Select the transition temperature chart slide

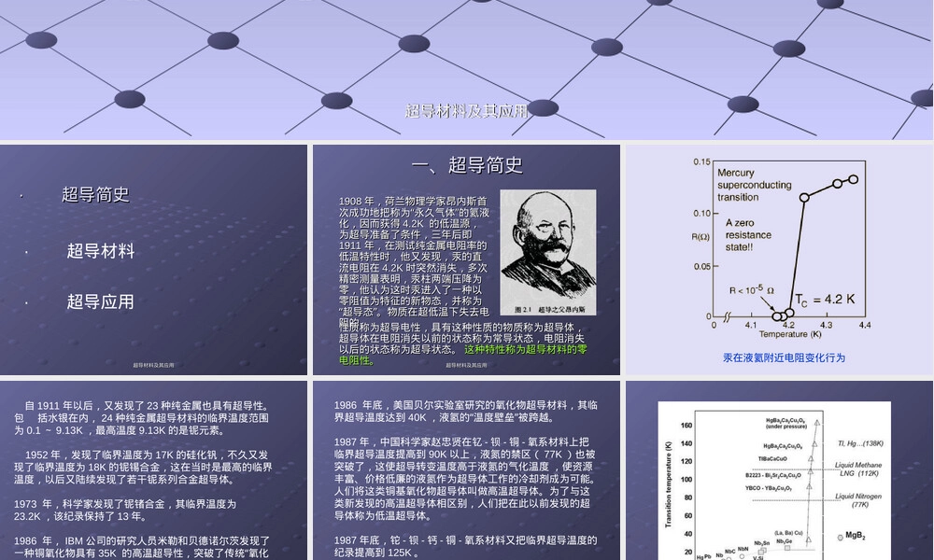point(779,470)
